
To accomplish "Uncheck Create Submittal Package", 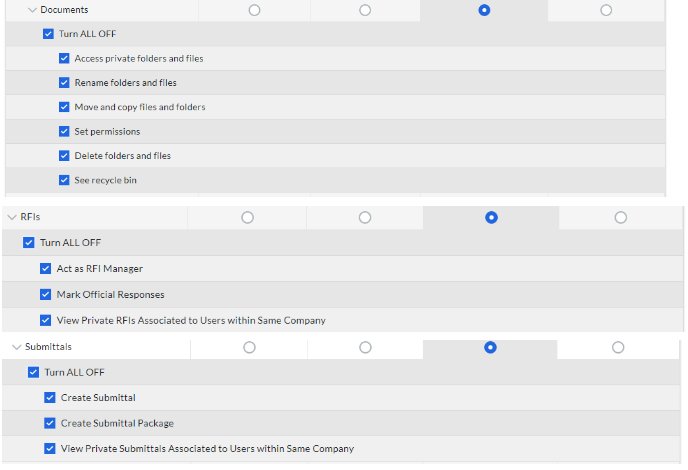I will coord(50,423).
